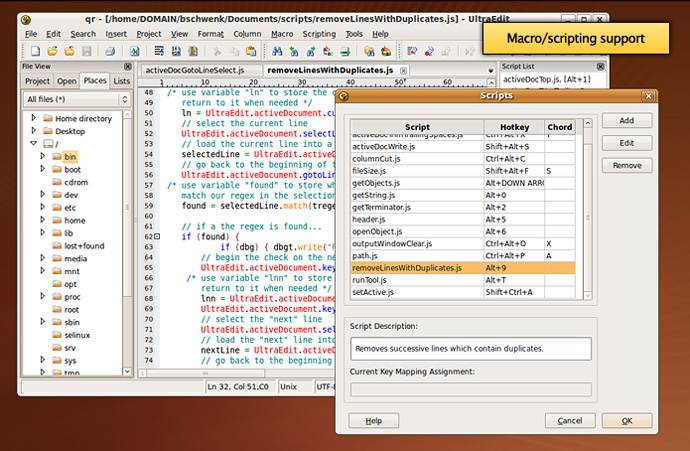Screen dimensions: 690x451
Task: Expand the media folder node
Action: pyautogui.click(x=43, y=258)
